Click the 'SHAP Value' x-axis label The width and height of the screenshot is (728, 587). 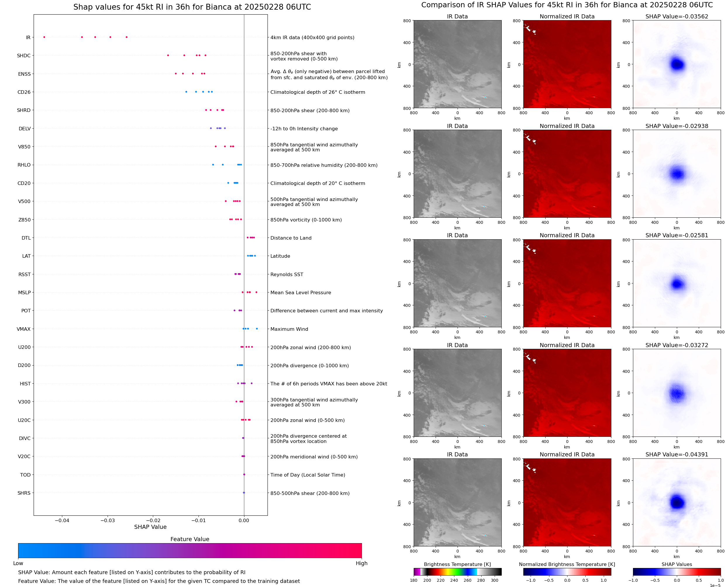(150, 527)
